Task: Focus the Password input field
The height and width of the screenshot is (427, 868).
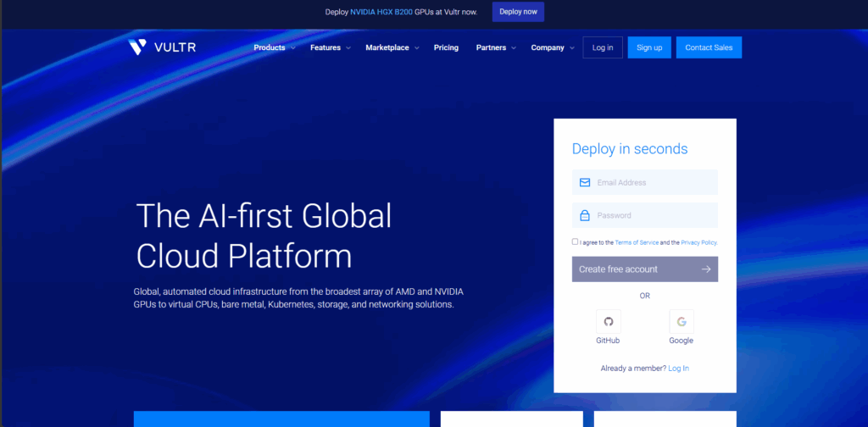Action: click(645, 215)
